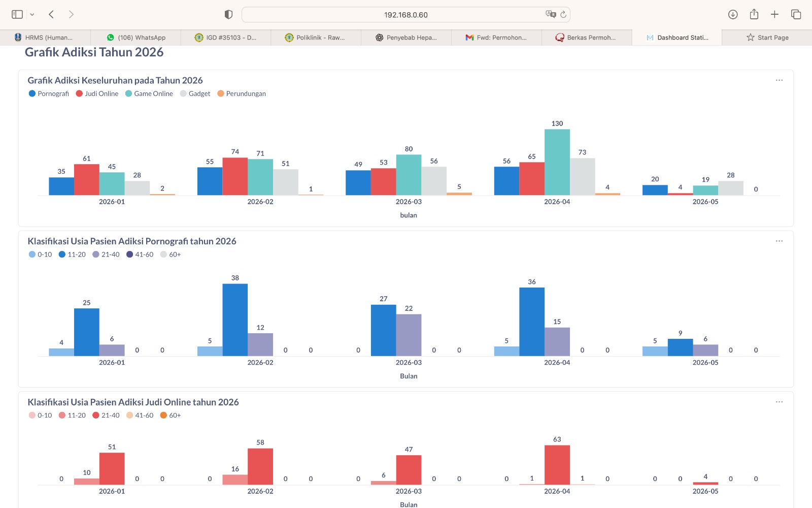This screenshot has height=508, width=812.
Task: Click the Gadget bar valued 73
Action: click(582, 176)
